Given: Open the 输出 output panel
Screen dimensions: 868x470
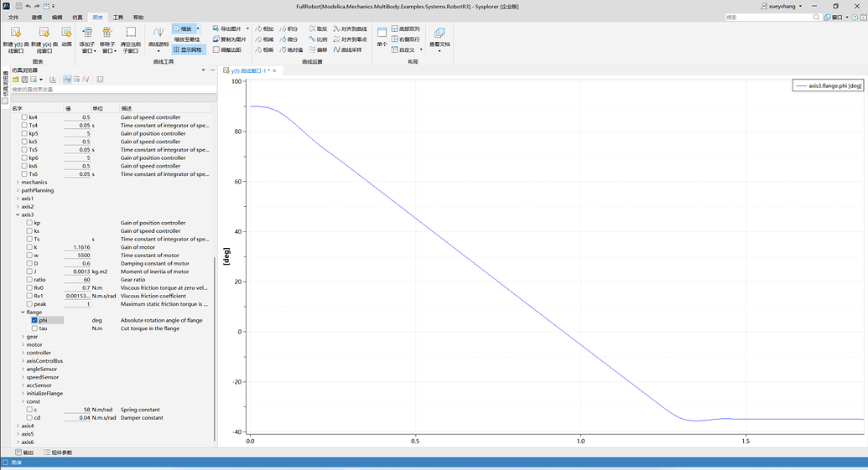Looking at the screenshot, I should coord(24,452).
